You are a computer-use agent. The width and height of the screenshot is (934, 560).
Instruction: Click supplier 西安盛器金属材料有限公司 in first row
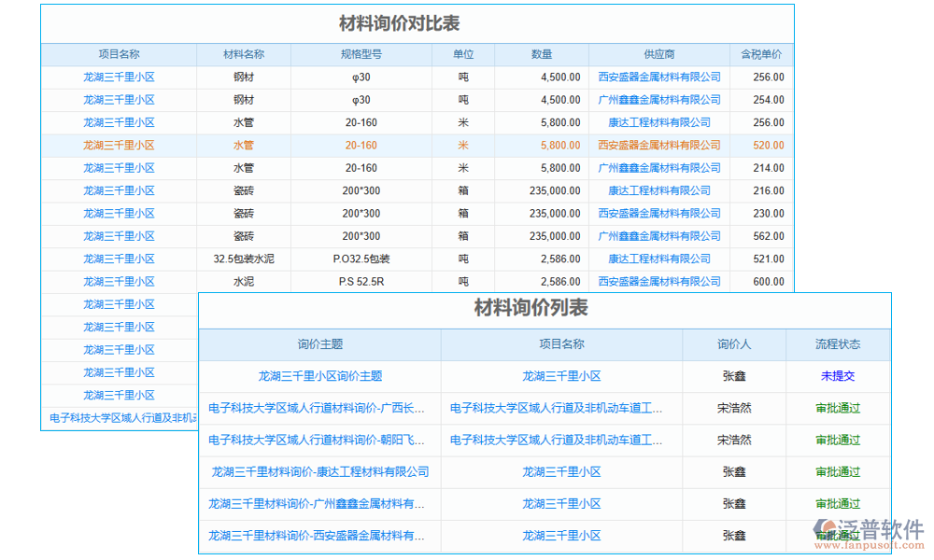[x=658, y=77]
